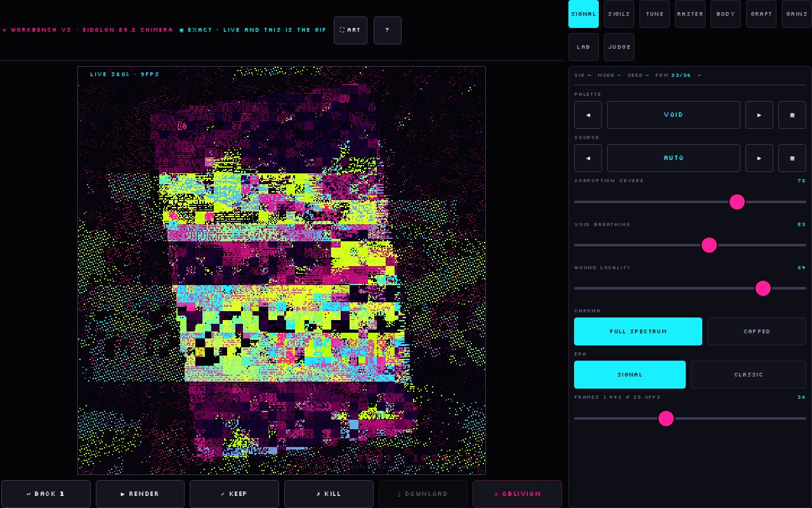812x508 pixels.
Task: Click the Frames slider handle
Action: [666, 418]
